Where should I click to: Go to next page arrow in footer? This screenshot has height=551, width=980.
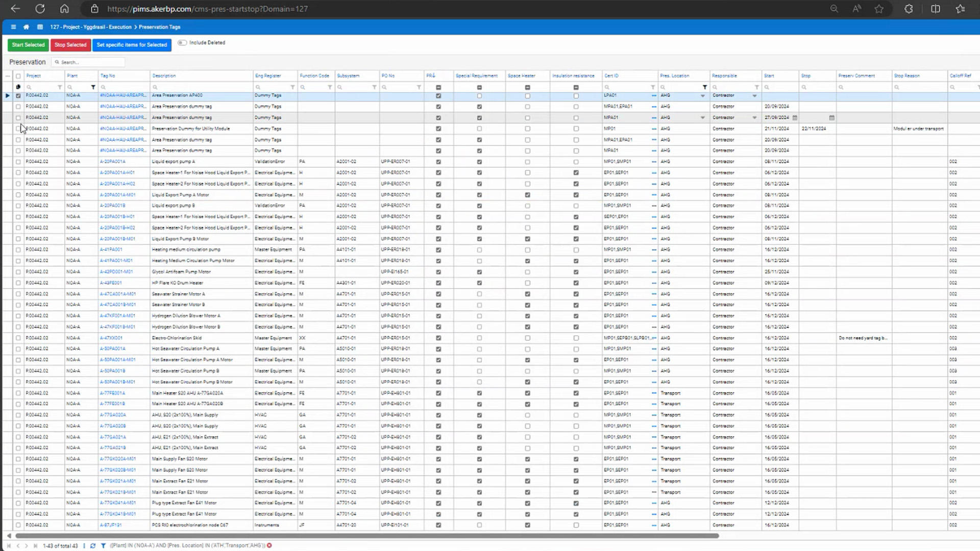(27, 545)
